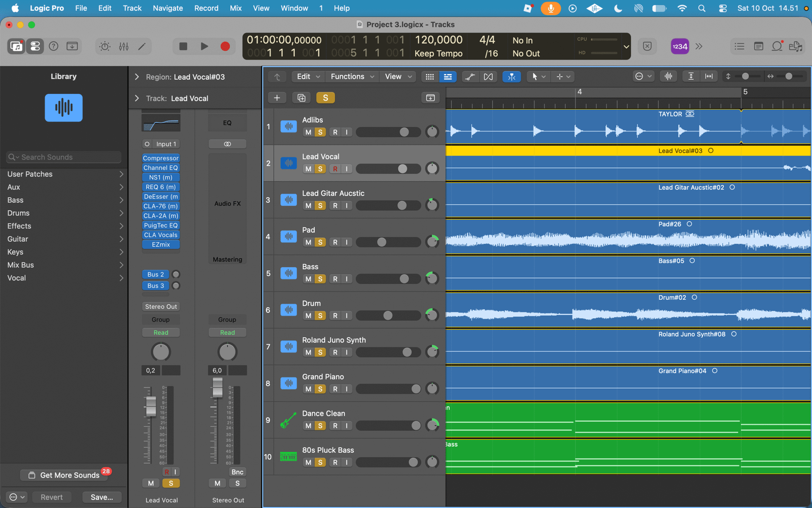
Task: Add a new track with plus button
Action: pyautogui.click(x=277, y=98)
